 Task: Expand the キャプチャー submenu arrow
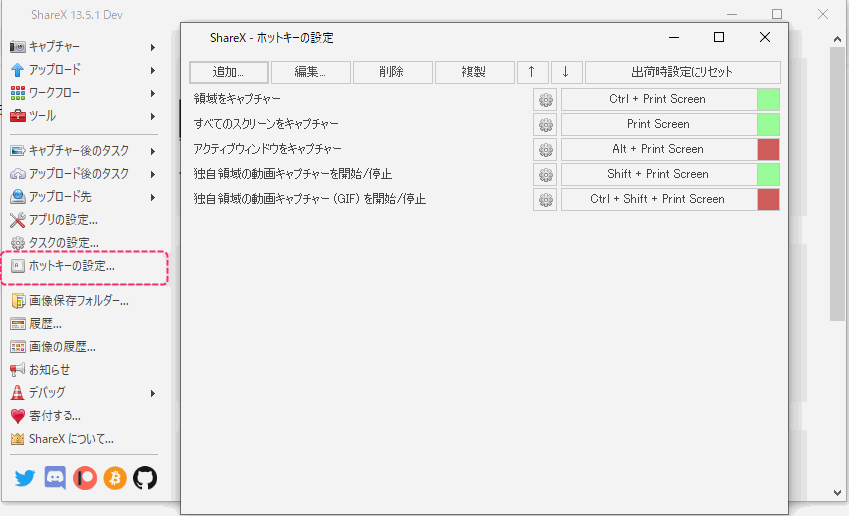(153, 48)
